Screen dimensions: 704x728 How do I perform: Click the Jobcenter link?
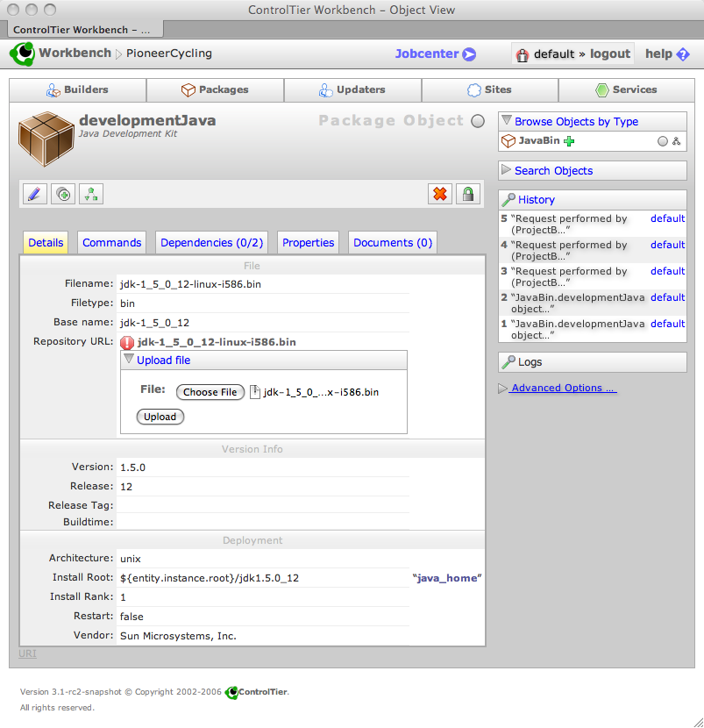pyautogui.click(x=427, y=54)
